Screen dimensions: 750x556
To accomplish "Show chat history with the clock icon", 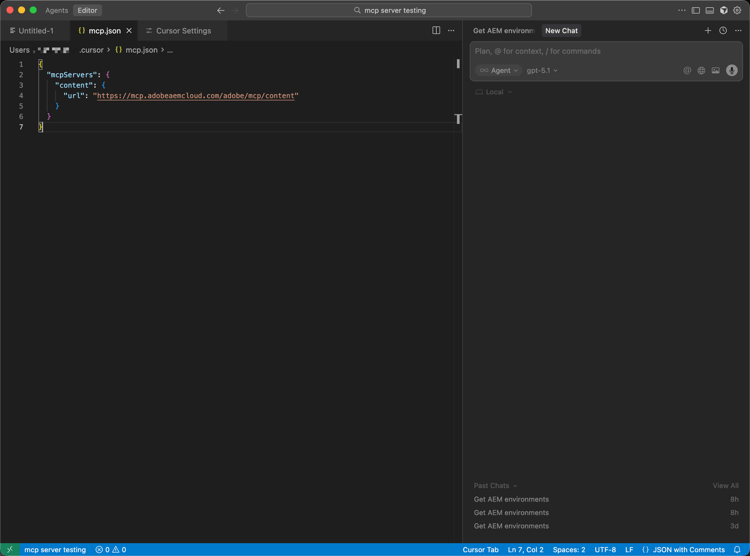I will (723, 31).
